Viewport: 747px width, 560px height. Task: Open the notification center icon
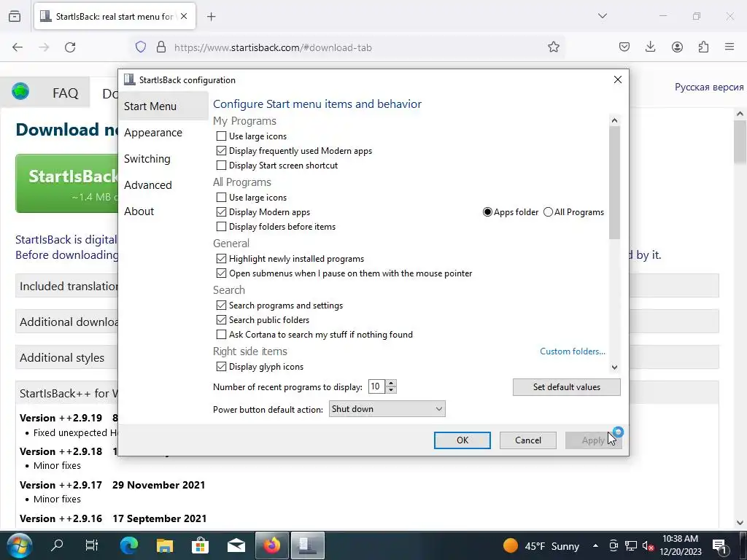(x=719, y=546)
